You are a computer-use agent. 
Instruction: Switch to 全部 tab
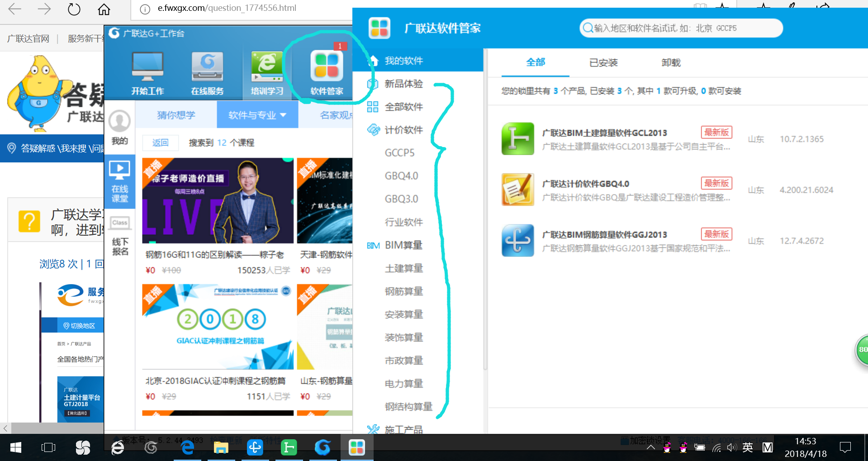pos(536,62)
